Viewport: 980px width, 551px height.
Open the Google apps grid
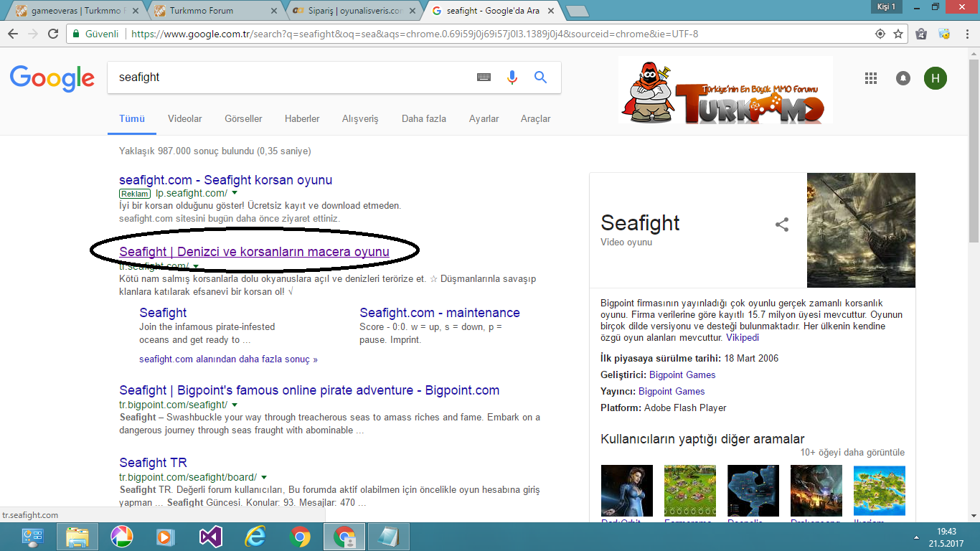coord(871,78)
